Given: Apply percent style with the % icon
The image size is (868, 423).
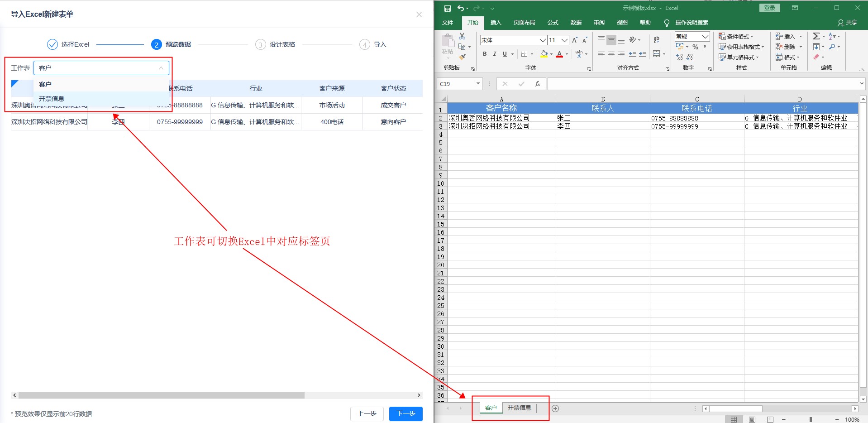Looking at the screenshot, I should [x=695, y=47].
